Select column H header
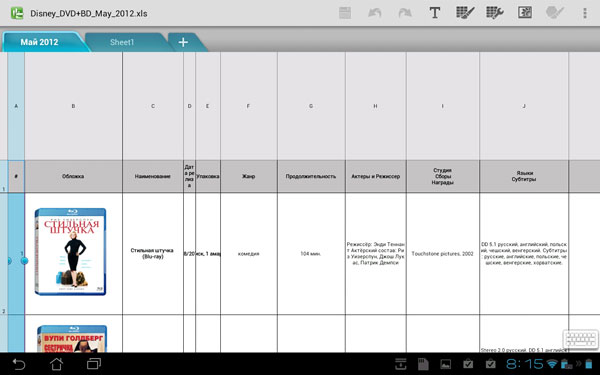Screen dimensions: 600x375 pyautogui.click(x=376, y=106)
